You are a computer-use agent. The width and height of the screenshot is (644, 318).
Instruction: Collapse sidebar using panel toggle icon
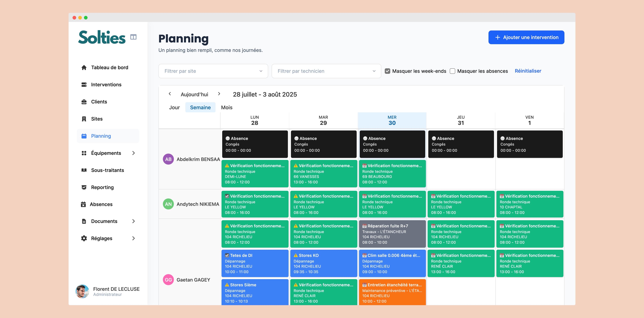133,37
